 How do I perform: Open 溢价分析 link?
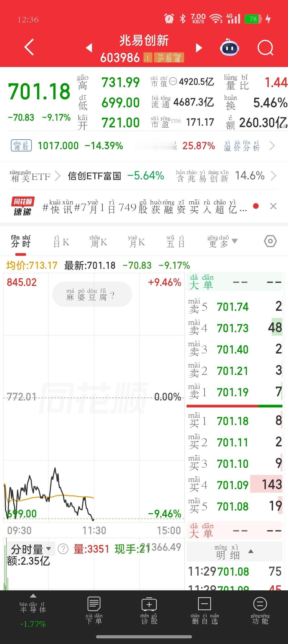242,146
